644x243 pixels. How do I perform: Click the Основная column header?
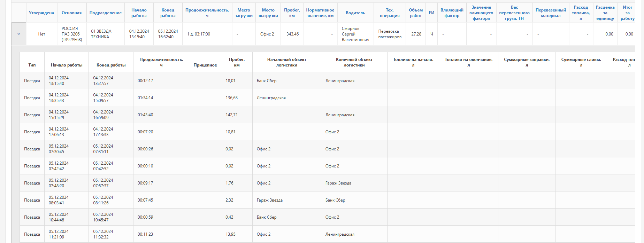click(x=71, y=13)
